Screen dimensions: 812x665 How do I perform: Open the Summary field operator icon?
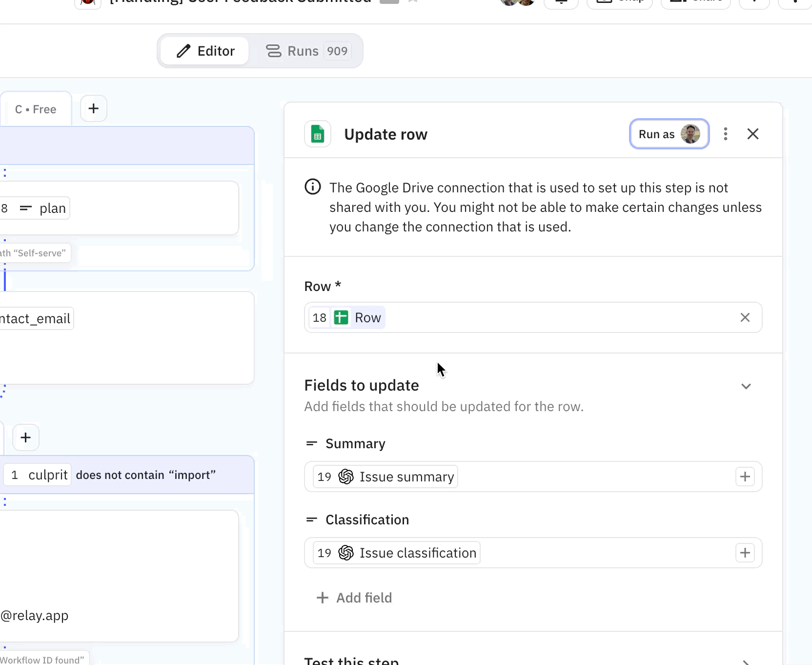point(311,443)
